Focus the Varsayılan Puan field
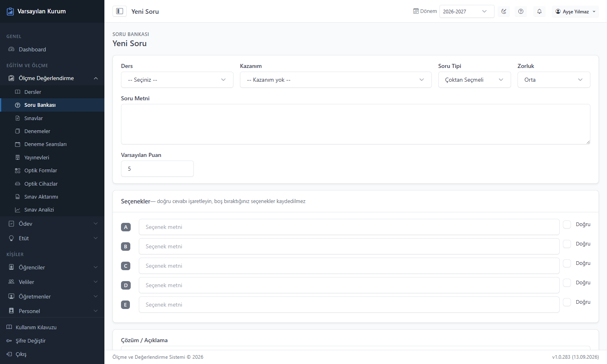Image resolution: width=607 pixels, height=364 pixels. 157,169
